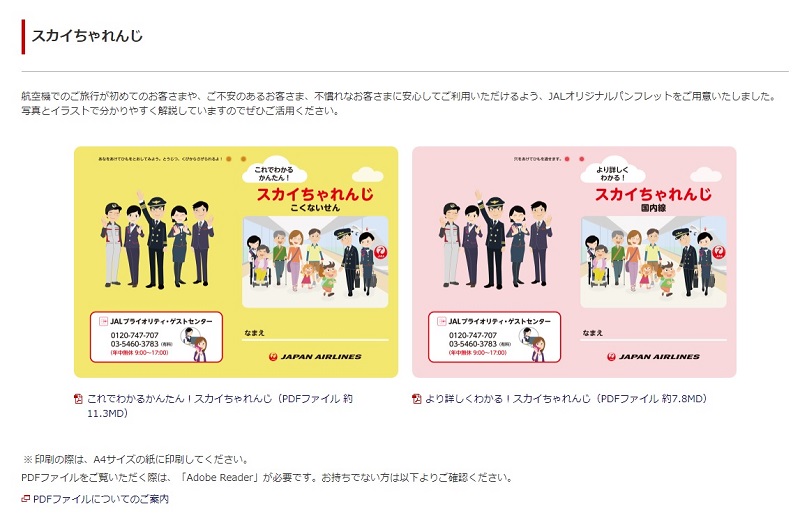Click なまえ name line on pink cover

click(x=654, y=334)
